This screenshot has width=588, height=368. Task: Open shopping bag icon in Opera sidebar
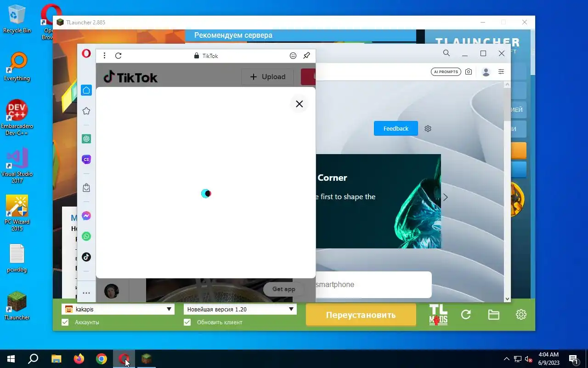[86, 188]
